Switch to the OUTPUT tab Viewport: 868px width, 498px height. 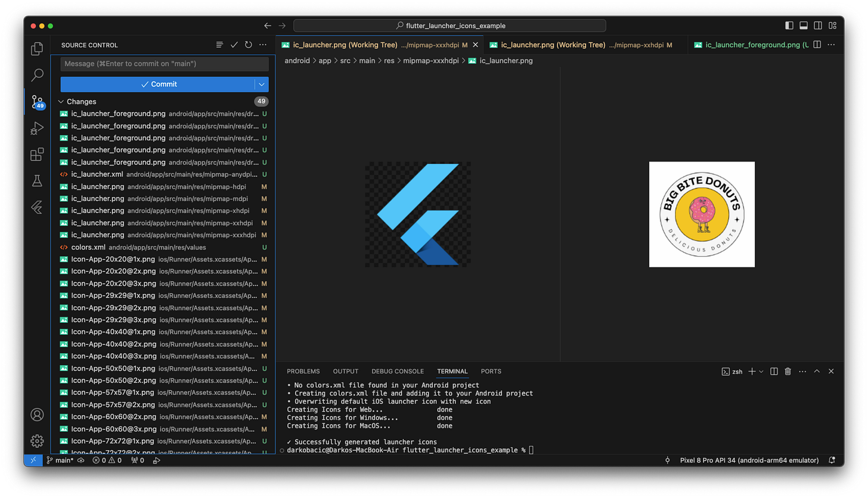(x=346, y=371)
